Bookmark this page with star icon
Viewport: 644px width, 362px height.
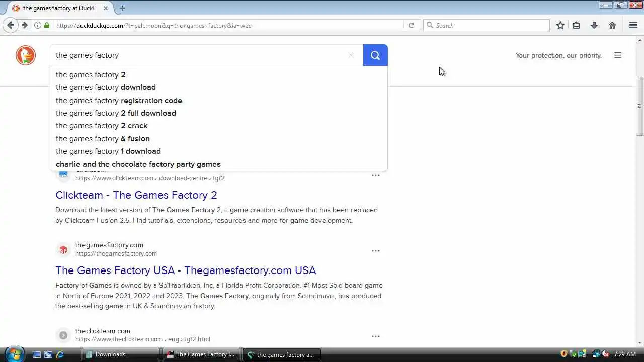[x=560, y=25]
